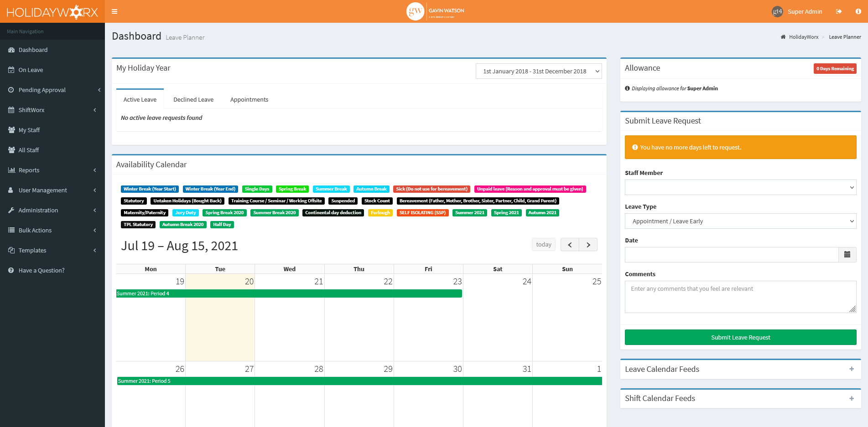The image size is (868, 427).
Task: Click Furlough legend label
Action: (380, 212)
